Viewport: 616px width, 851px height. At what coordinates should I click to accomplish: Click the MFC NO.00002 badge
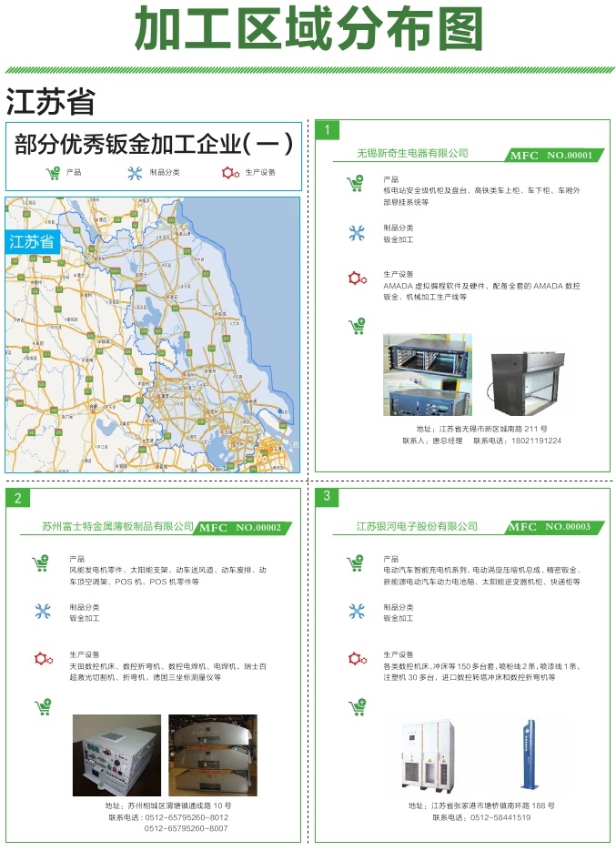(241, 528)
